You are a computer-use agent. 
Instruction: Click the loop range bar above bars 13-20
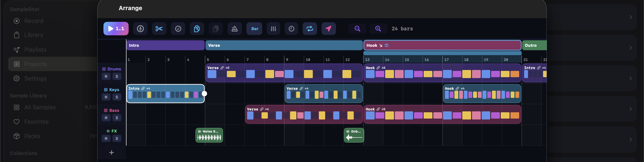point(442,53)
